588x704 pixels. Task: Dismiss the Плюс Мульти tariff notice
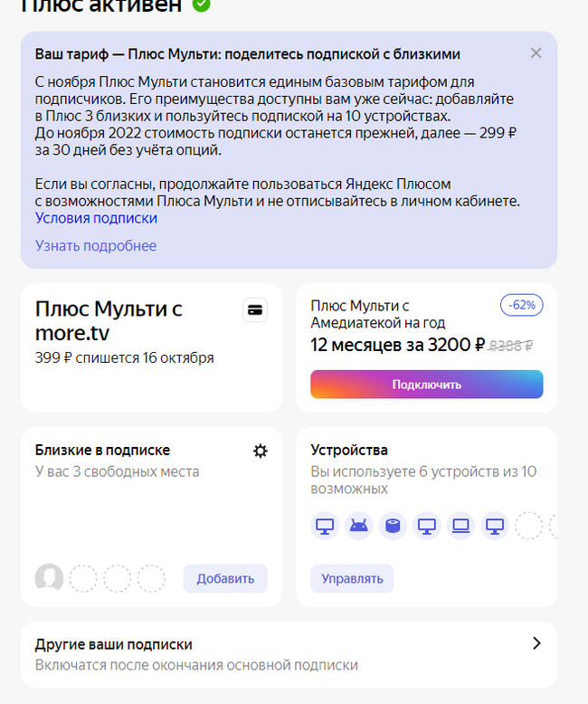coord(536,53)
